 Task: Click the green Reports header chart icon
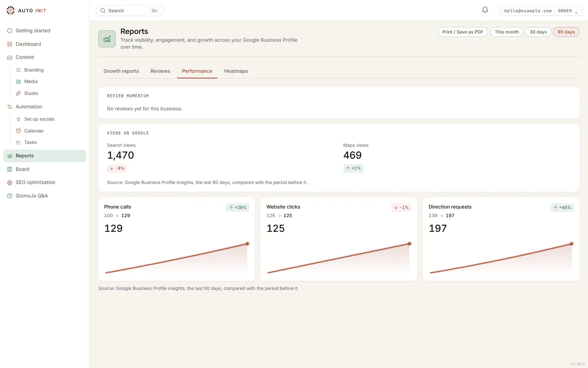[107, 39]
